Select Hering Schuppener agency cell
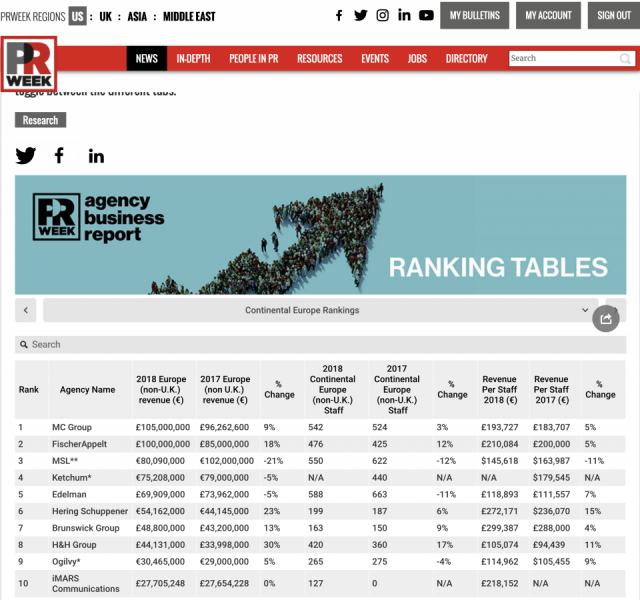The width and height of the screenshot is (640, 600). (x=90, y=511)
